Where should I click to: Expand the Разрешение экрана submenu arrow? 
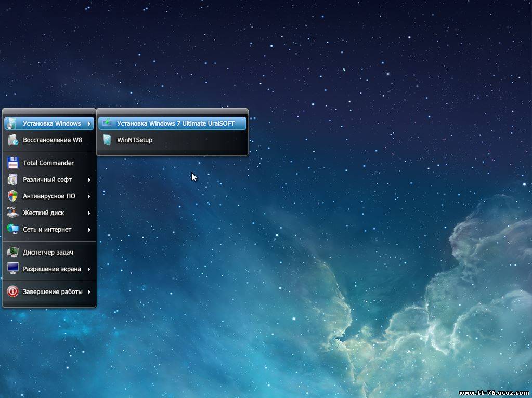[x=89, y=269]
